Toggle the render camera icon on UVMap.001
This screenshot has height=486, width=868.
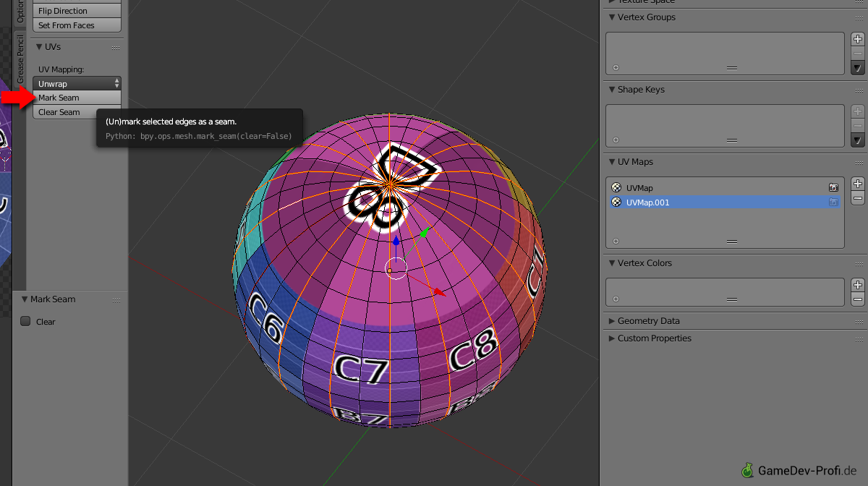pos(833,202)
